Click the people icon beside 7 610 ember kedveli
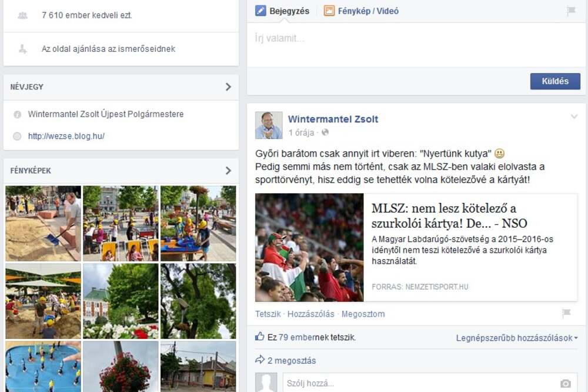 point(22,15)
